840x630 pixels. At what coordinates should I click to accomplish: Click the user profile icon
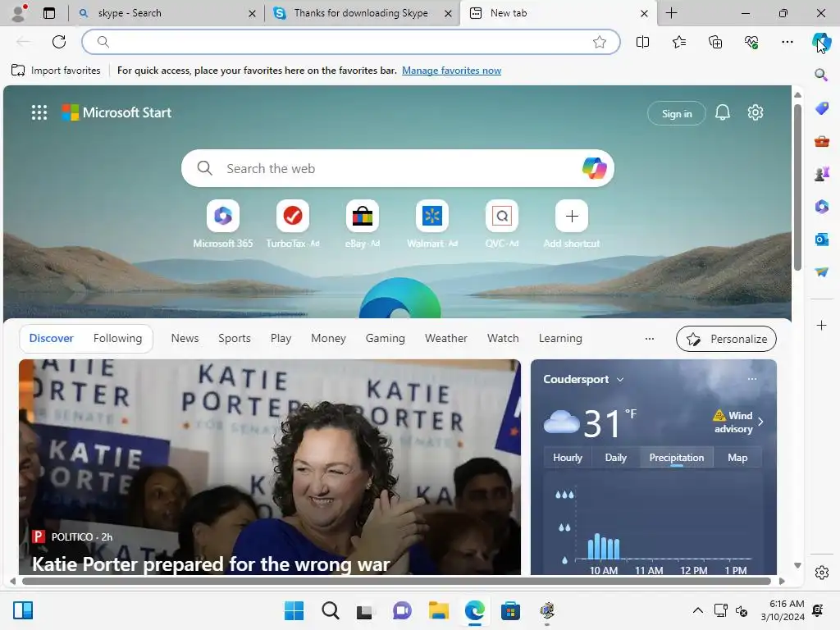[19, 13]
